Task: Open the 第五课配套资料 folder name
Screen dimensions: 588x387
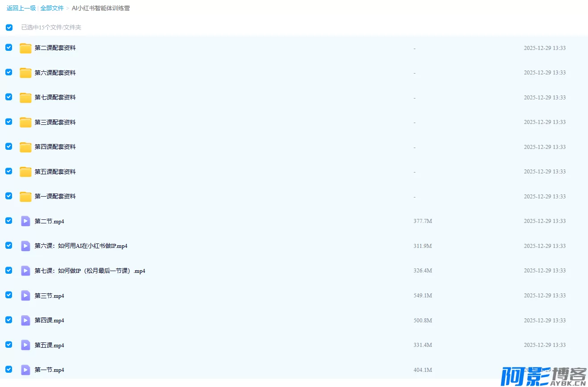Action: (55, 172)
